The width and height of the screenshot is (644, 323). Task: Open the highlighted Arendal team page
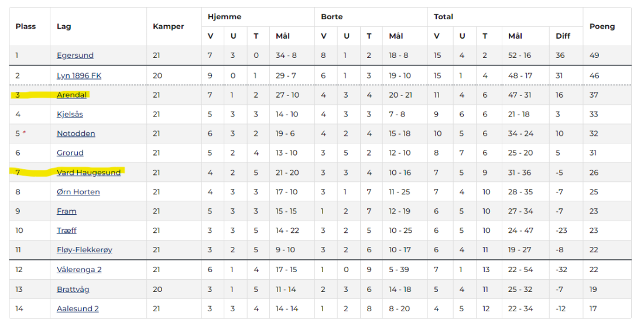[x=72, y=95]
